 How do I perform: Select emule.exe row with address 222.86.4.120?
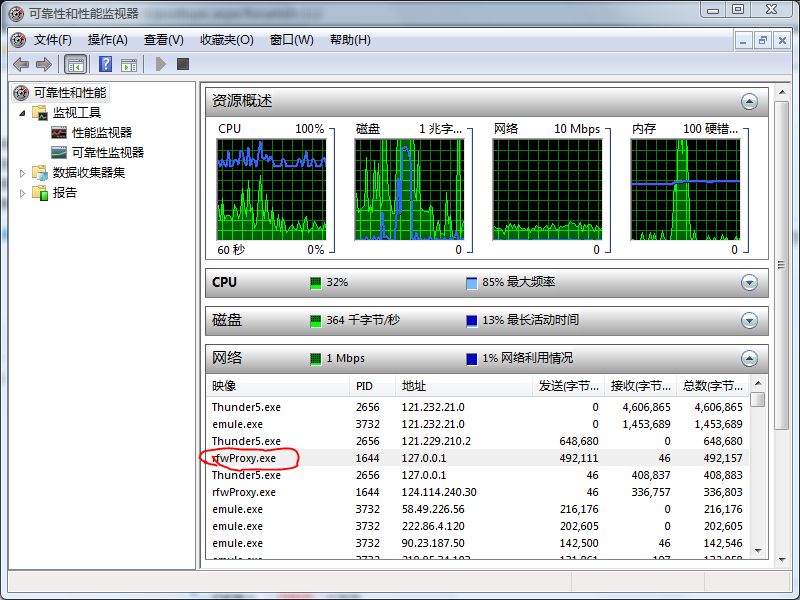pyautogui.click(x=478, y=526)
